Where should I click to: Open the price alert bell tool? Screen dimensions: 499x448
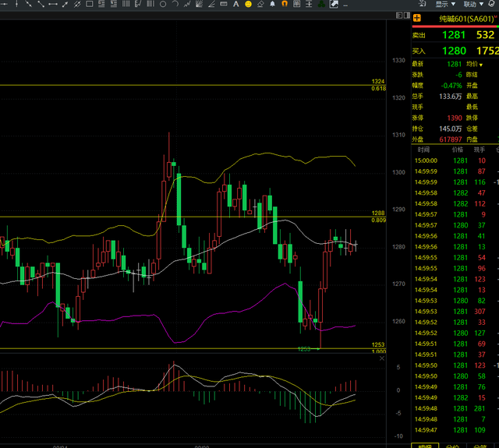(272, 4)
